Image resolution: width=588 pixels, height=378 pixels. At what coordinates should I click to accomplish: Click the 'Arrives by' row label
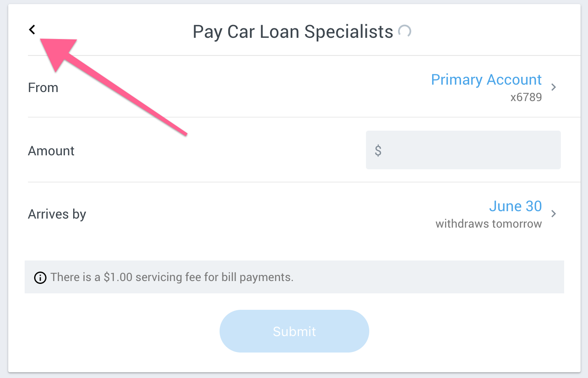click(57, 214)
